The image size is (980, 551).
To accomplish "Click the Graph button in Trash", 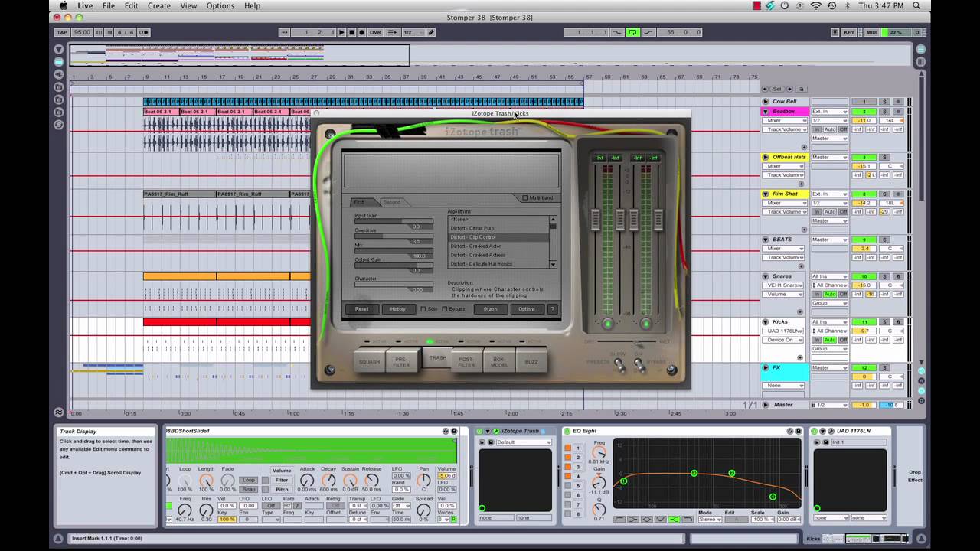I will pos(491,309).
